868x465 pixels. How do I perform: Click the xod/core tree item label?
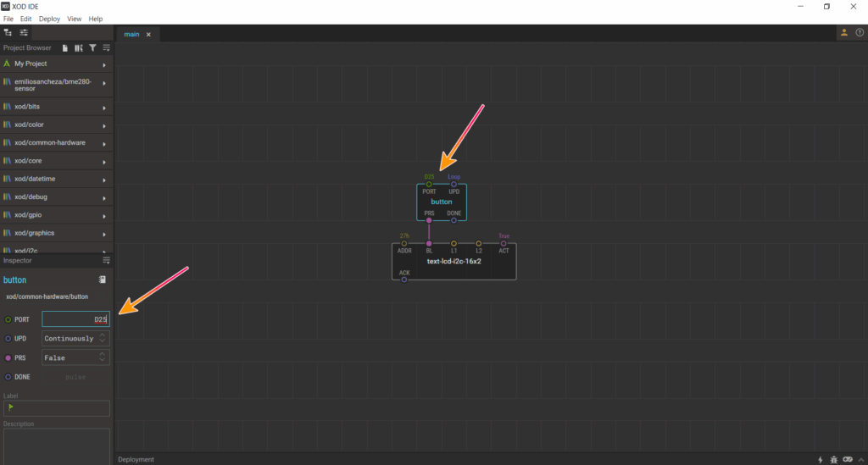click(28, 161)
